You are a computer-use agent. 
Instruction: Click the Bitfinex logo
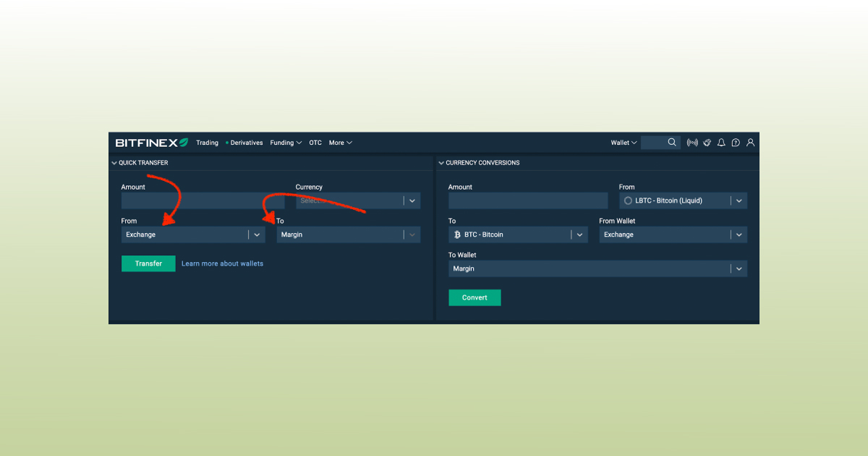[151, 143]
